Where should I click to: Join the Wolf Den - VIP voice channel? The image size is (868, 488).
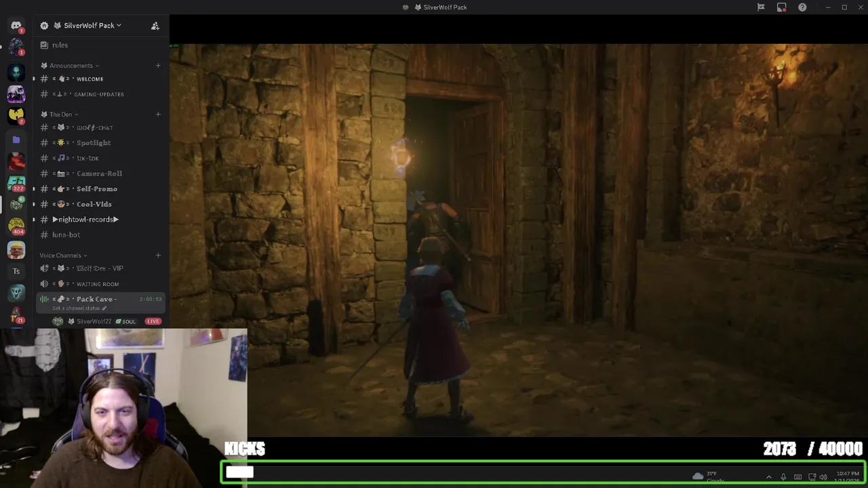coord(98,268)
